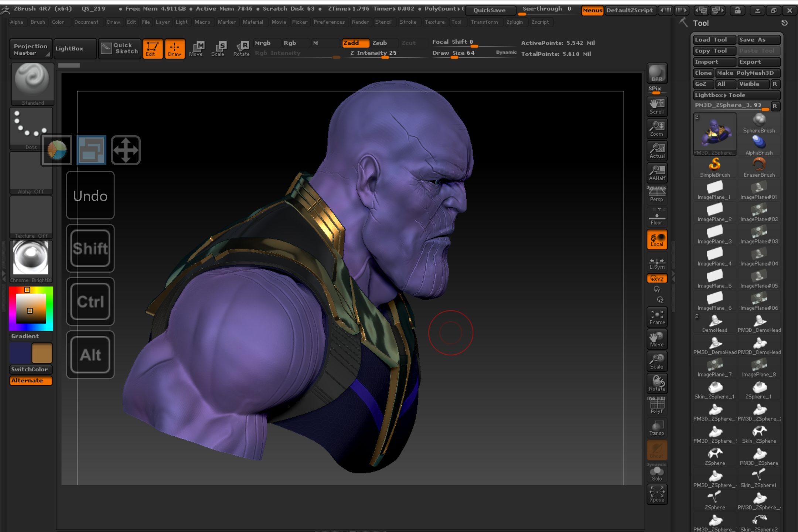The height and width of the screenshot is (532, 798).
Task: Click Make PolyMesh3D button
Action: pyautogui.click(x=748, y=73)
